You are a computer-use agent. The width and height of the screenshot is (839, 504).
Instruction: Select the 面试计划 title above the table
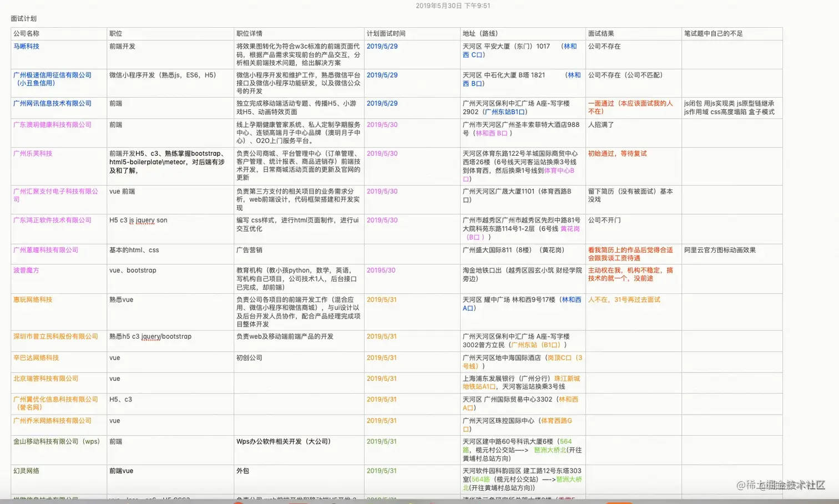point(23,19)
